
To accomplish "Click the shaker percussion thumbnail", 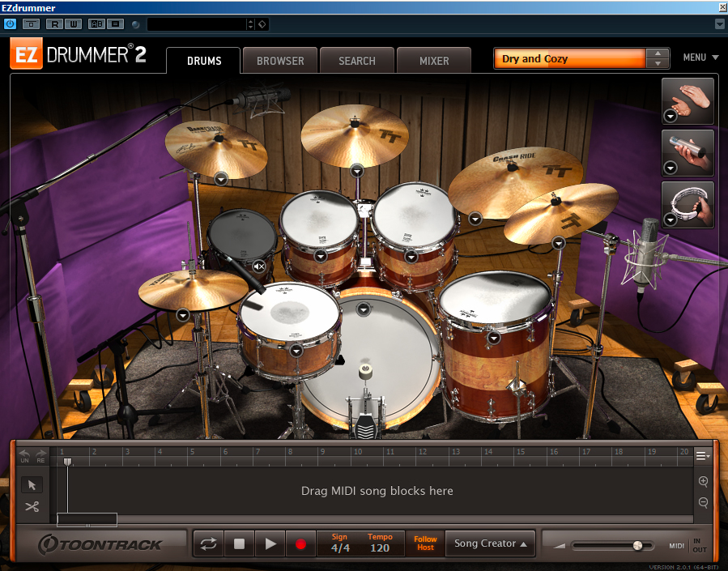I will (x=688, y=153).
